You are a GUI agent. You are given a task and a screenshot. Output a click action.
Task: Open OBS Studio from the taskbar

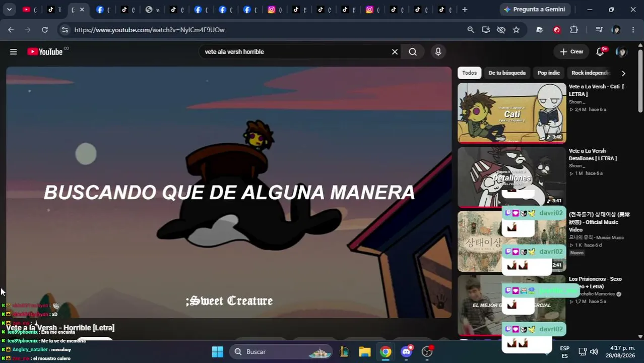(427, 351)
